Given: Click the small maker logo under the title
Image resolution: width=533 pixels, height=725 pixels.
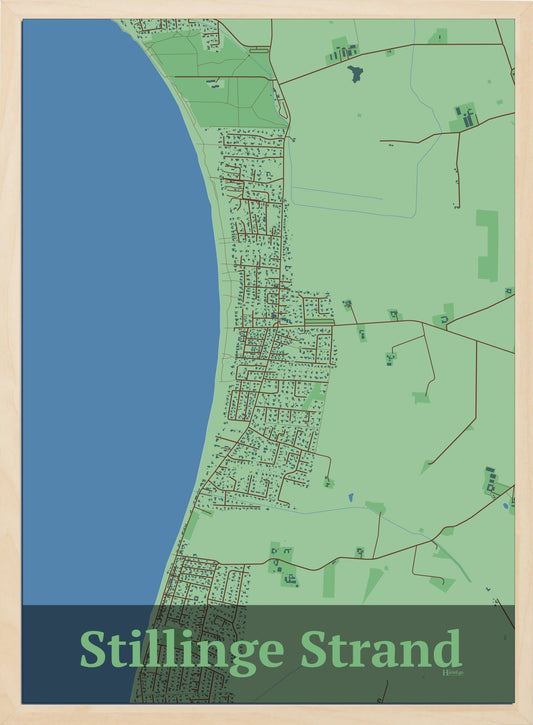Looking at the screenshot, I should point(453,672).
